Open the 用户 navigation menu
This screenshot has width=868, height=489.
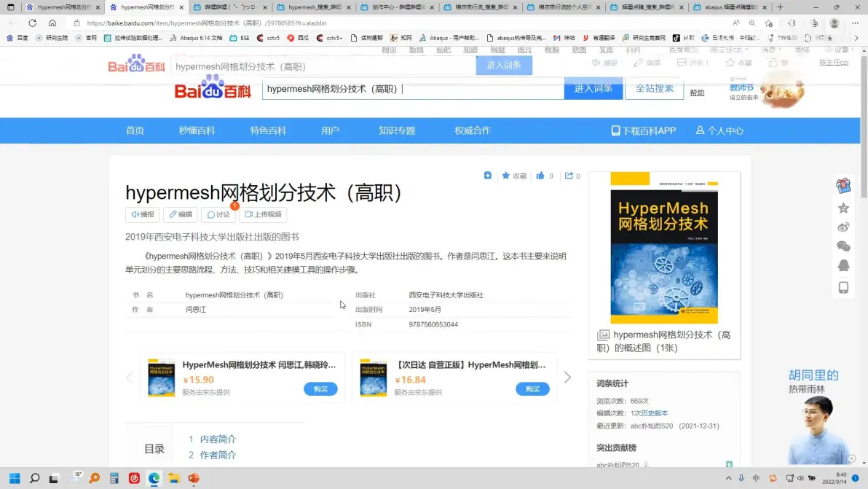click(x=330, y=130)
